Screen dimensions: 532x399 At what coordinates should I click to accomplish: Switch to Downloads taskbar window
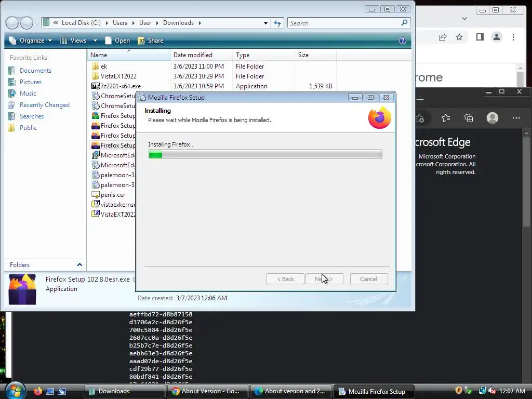pos(125,391)
